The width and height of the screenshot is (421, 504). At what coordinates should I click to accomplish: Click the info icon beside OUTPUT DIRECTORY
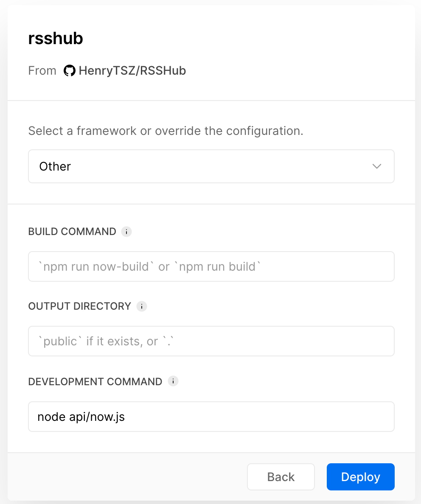coord(142,306)
